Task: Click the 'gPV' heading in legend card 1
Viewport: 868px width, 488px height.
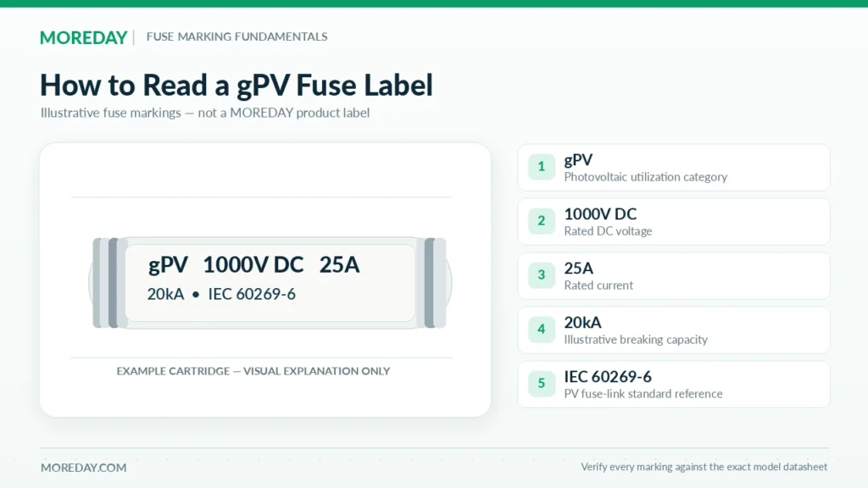Action: coord(578,160)
